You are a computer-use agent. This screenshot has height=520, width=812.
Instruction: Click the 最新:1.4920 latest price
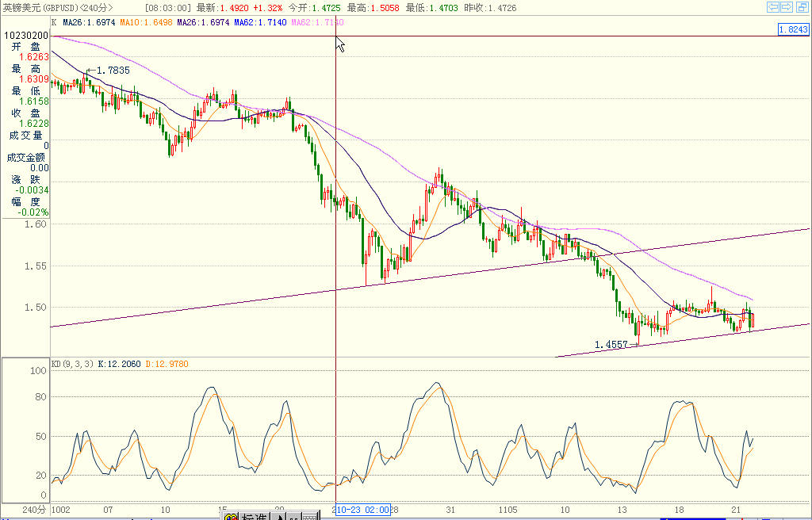point(222,8)
